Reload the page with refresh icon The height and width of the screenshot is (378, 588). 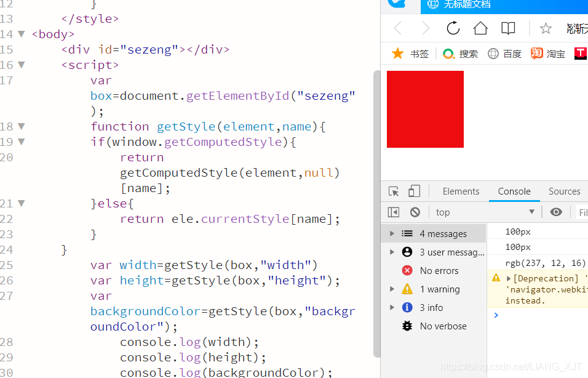click(x=453, y=28)
